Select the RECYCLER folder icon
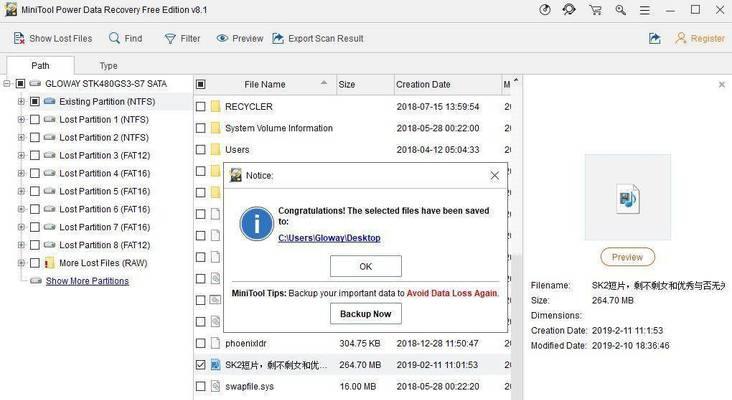Screen dimensions: 732x400 [x=215, y=106]
